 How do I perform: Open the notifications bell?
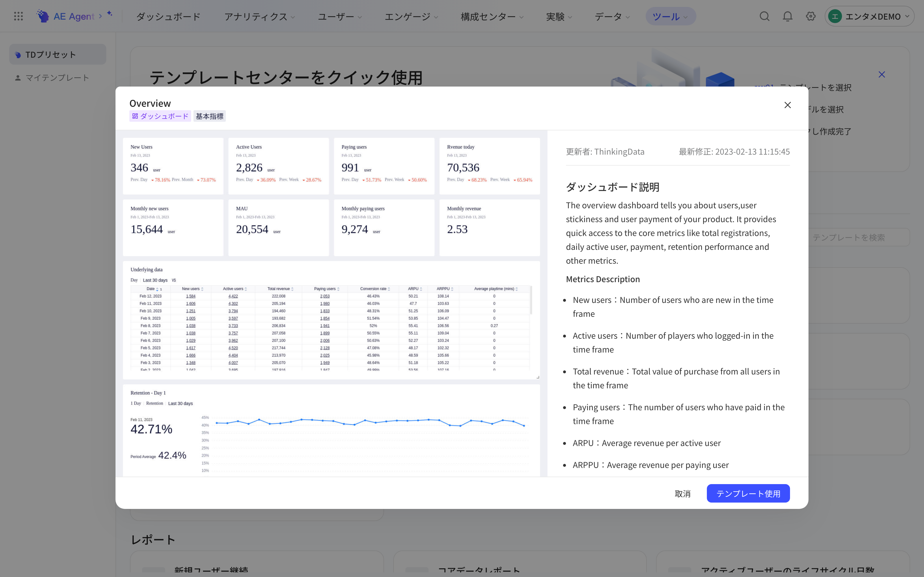787,16
